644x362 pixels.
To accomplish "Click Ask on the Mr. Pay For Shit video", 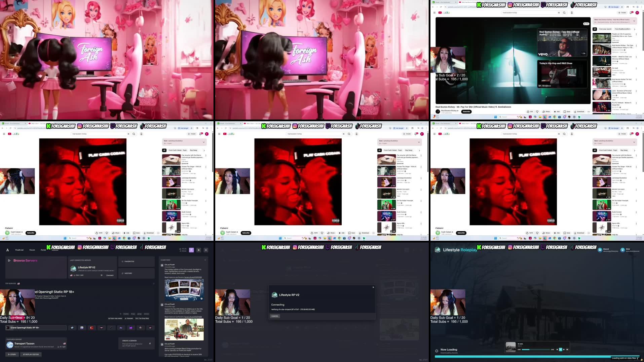I will (557, 111).
